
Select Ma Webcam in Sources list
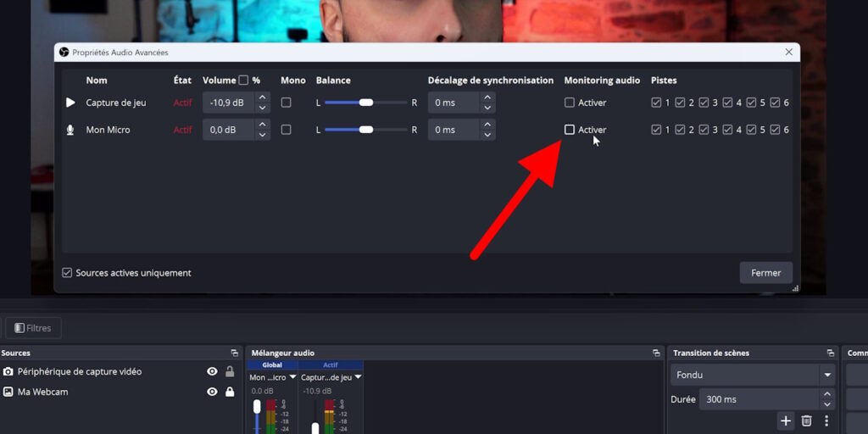pyautogui.click(x=42, y=392)
